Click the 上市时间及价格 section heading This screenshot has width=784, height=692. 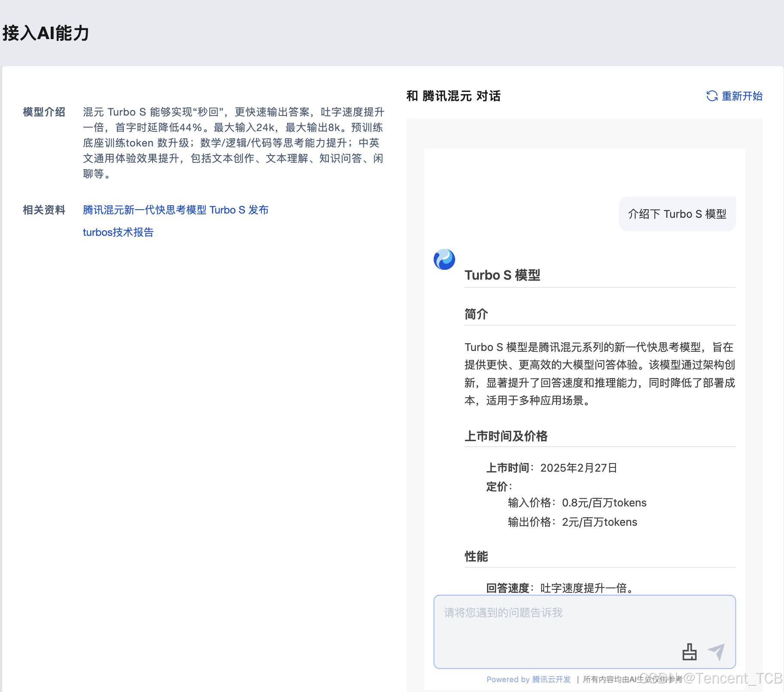tap(506, 436)
